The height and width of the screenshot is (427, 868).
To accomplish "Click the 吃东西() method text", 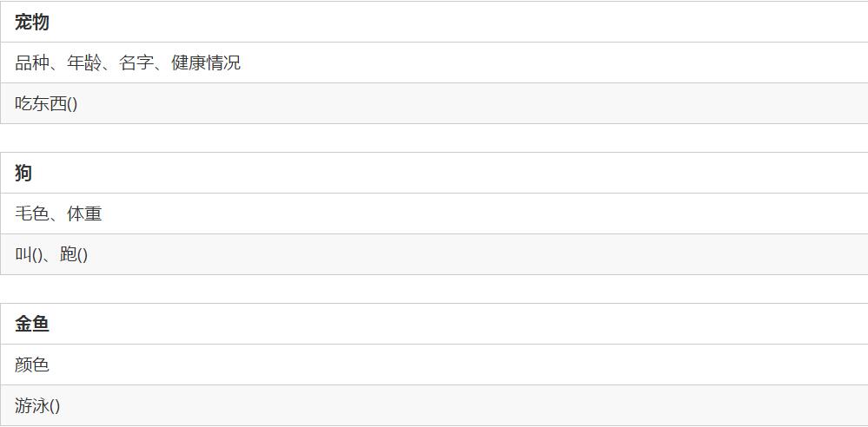I will (46, 104).
